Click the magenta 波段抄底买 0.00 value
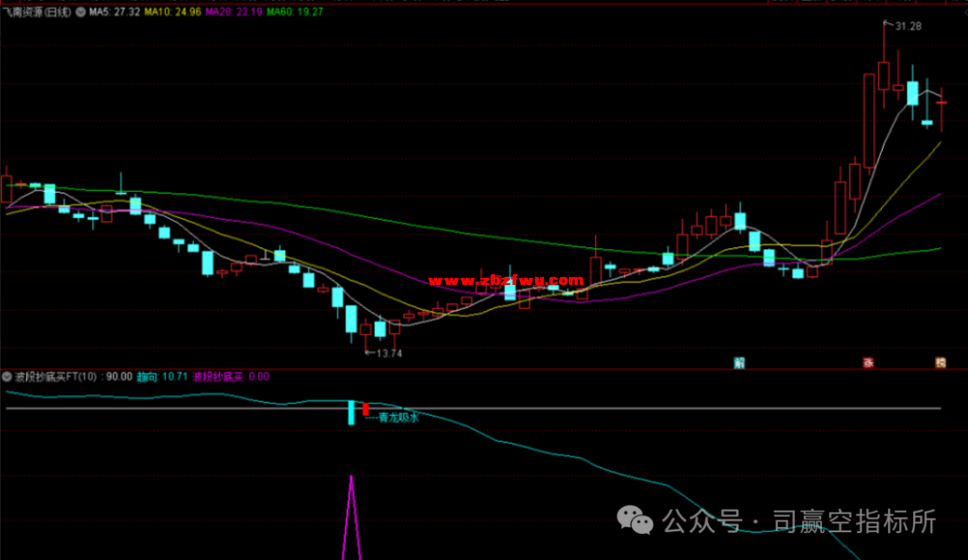The image size is (968, 560). point(230,377)
